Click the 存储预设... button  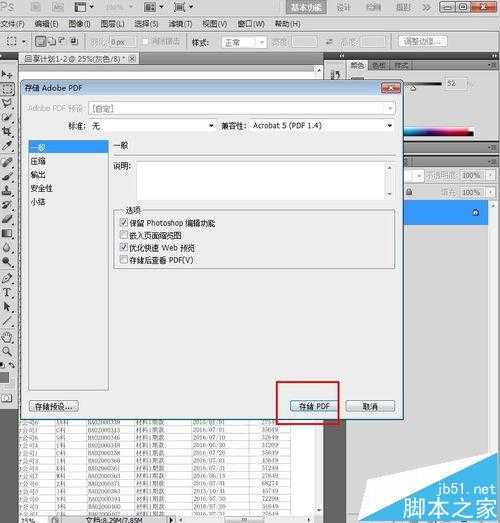[54, 406]
